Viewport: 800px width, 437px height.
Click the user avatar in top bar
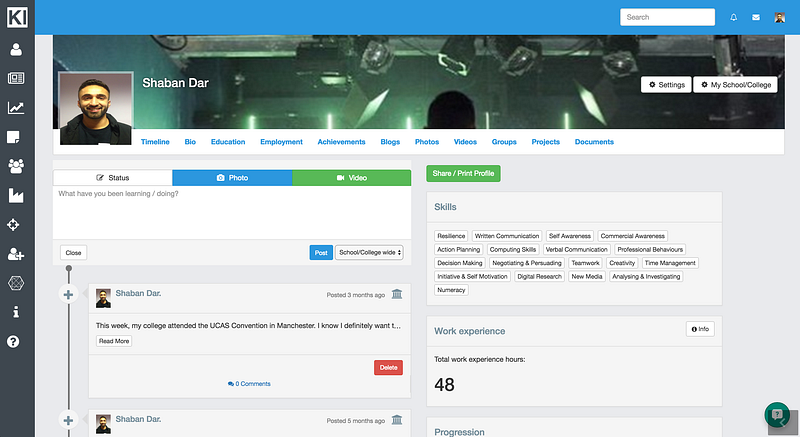tap(780, 17)
